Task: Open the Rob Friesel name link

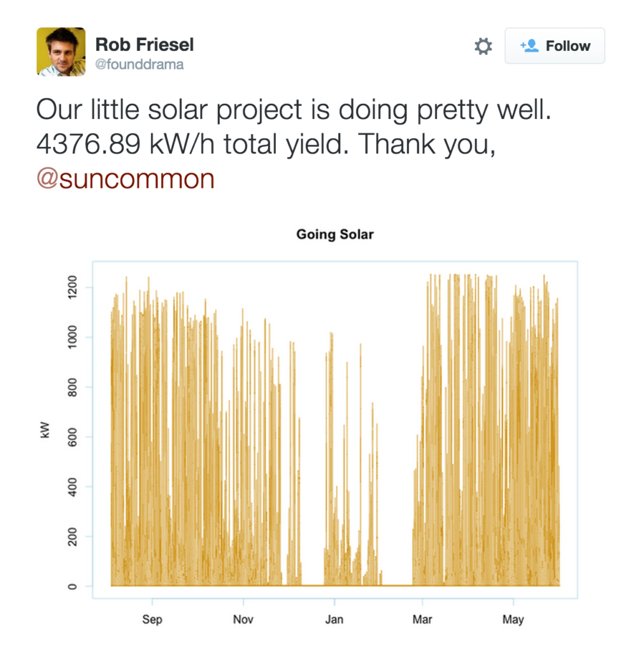Action: [145, 45]
